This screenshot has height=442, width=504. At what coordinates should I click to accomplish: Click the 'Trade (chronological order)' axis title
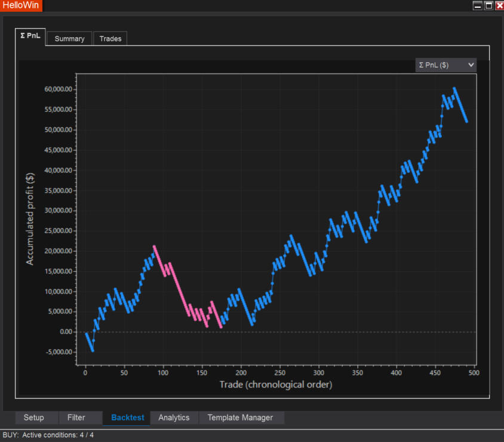point(275,384)
